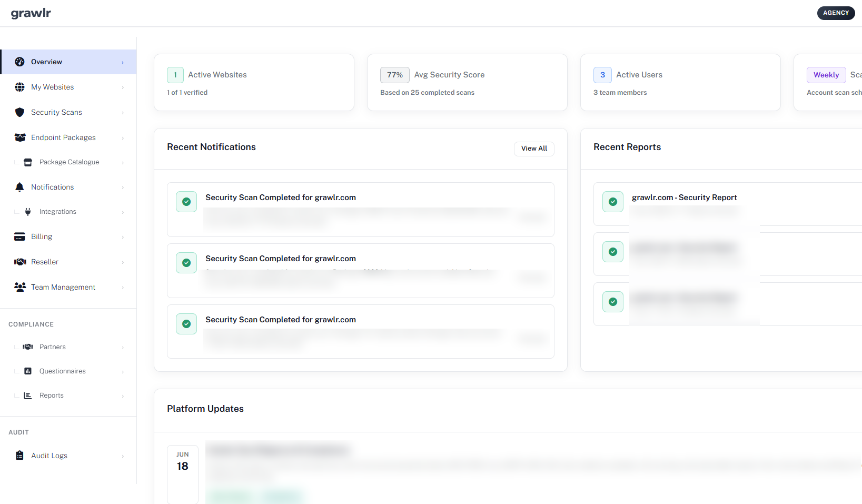
Task: Click third Security Scan Completed notification title
Action: tap(281, 320)
